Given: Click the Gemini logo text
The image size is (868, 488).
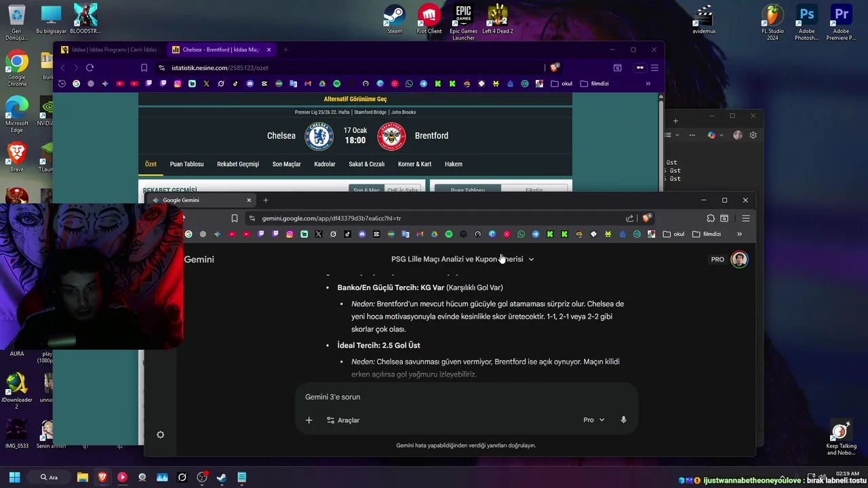Looking at the screenshot, I should pyautogui.click(x=199, y=260).
